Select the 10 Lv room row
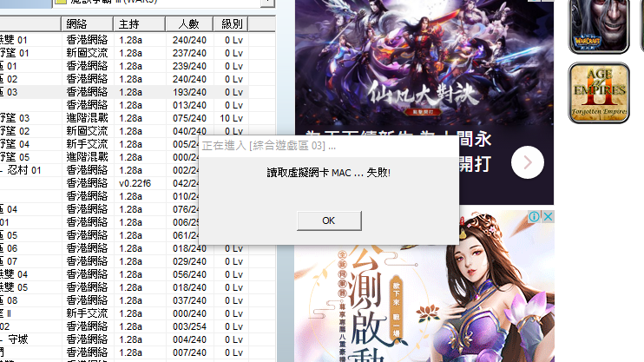 (138, 118)
